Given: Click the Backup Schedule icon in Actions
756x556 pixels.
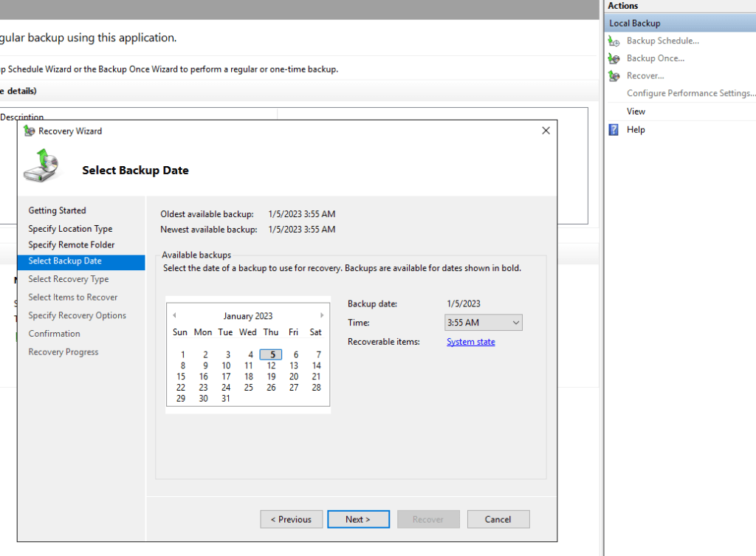Looking at the screenshot, I should (x=614, y=41).
